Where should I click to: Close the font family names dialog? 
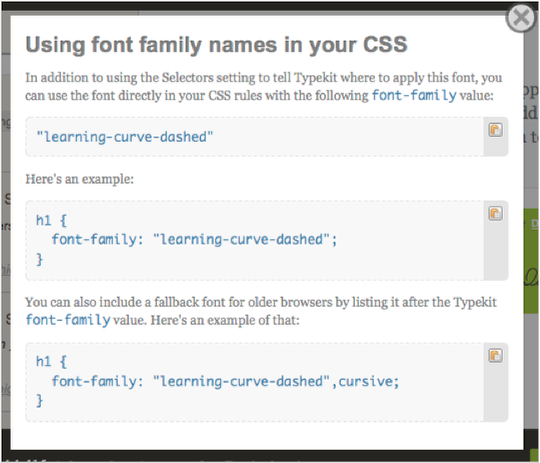521,18
